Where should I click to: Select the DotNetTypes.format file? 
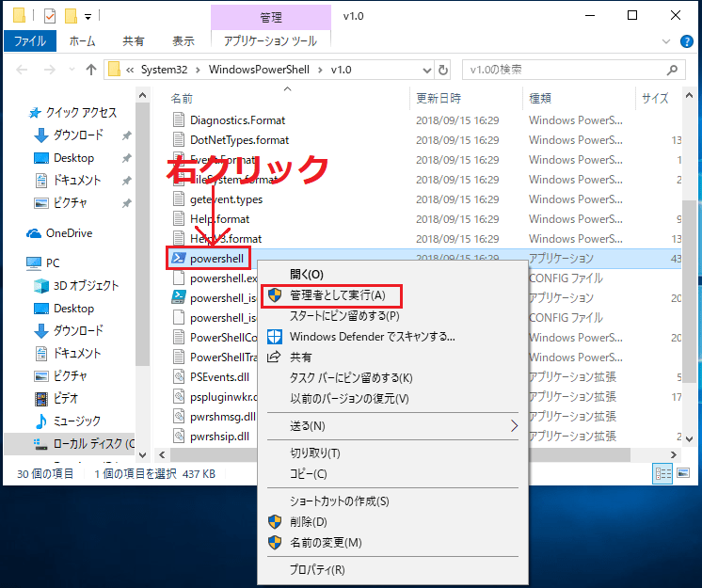(240, 140)
